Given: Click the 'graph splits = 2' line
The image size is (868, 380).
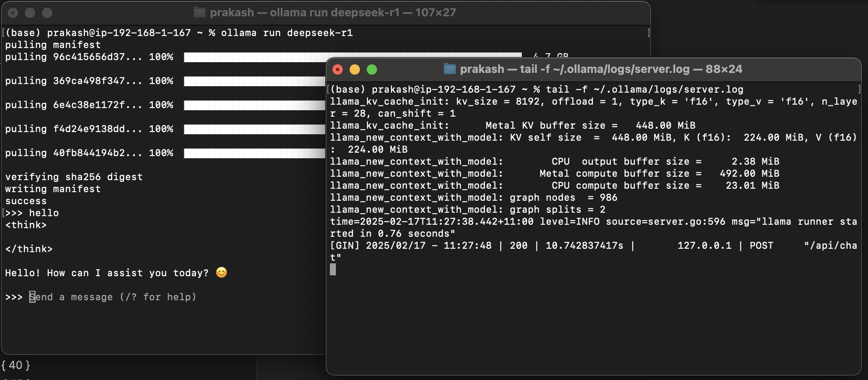Looking at the screenshot, I should [x=468, y=210].
